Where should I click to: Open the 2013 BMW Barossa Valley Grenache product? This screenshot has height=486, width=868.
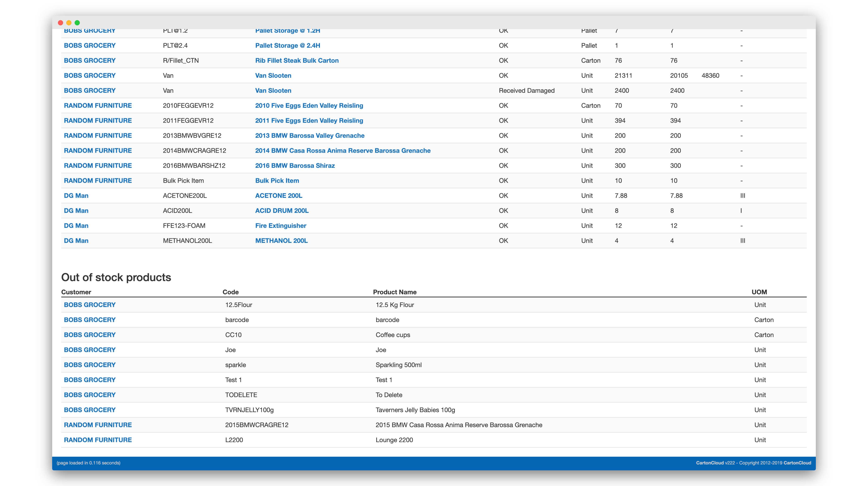pyautogui.click(x=309, y=136)
